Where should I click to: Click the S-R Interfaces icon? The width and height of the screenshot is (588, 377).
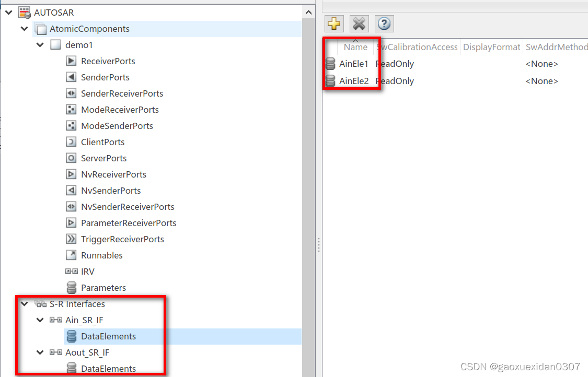click(x=40, y=304)
